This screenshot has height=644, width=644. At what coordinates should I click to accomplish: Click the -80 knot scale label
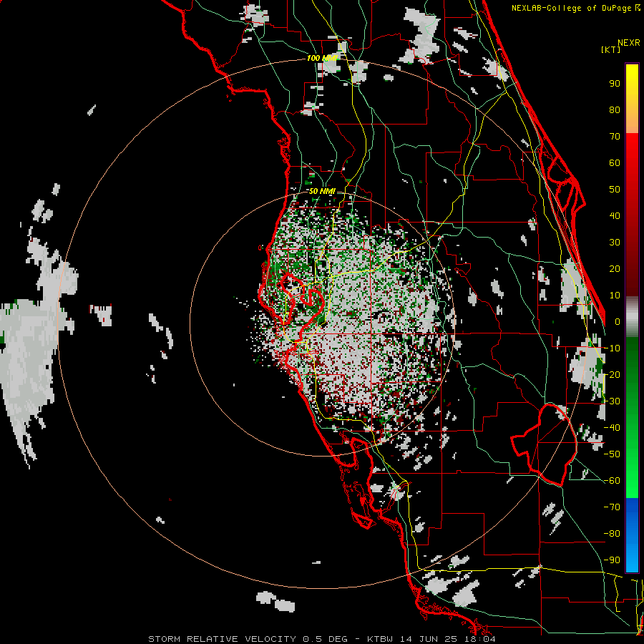(x=612, y=534)
